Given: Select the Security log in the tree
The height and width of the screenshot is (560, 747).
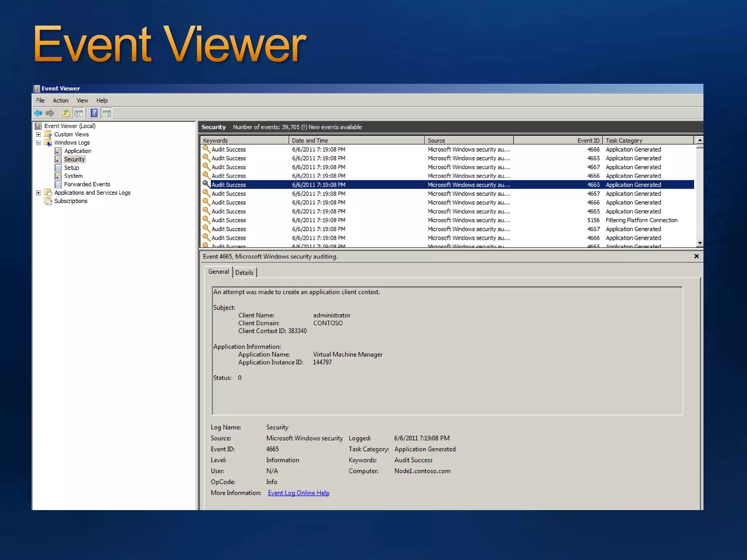Looking at the screenshot, I should pos(74,159).
